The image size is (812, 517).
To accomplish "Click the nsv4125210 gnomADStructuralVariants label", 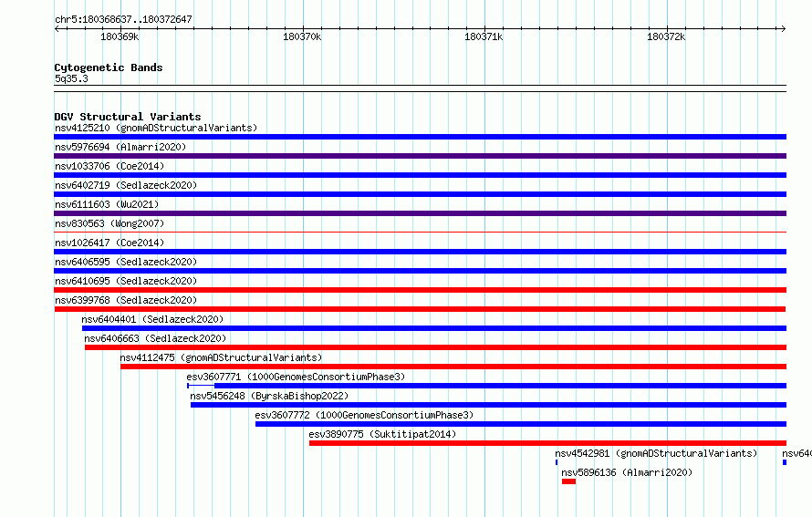I will tap(156, 128).
